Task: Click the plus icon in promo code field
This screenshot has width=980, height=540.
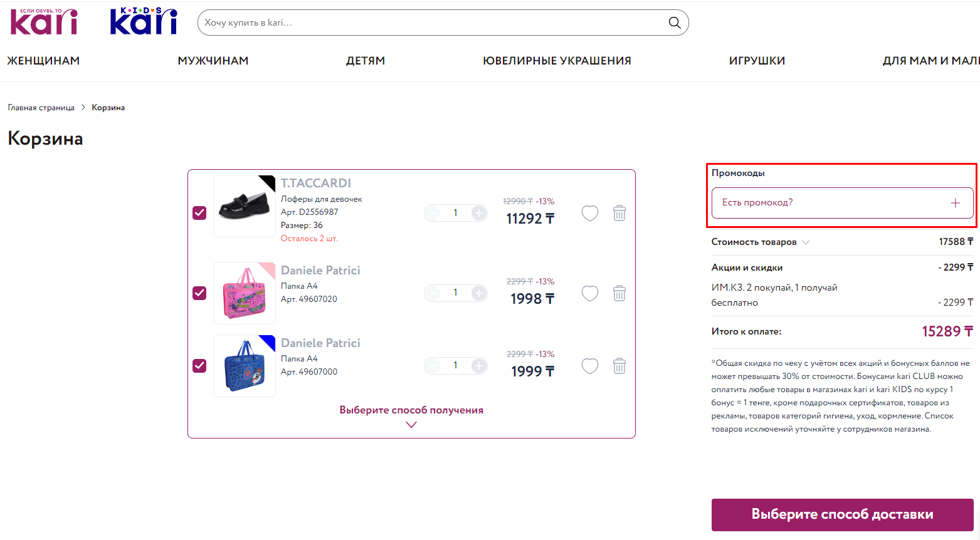Action: point(956,203)
